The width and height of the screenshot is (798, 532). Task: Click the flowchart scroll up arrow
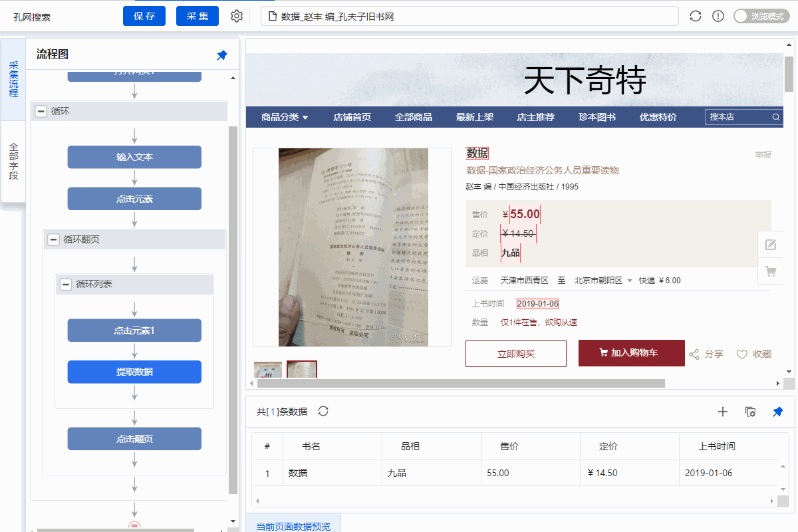click(233, 78)
